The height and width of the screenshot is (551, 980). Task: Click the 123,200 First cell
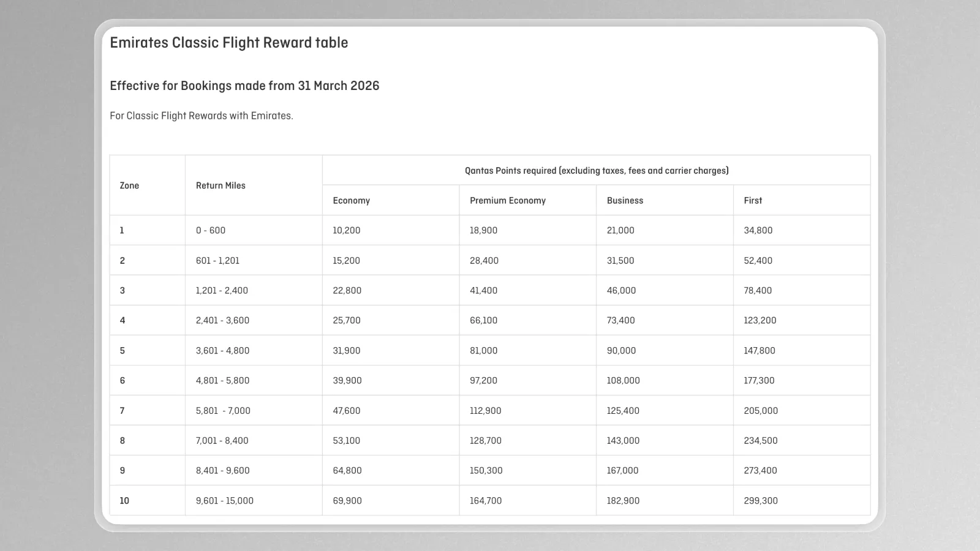coord(802,320)
